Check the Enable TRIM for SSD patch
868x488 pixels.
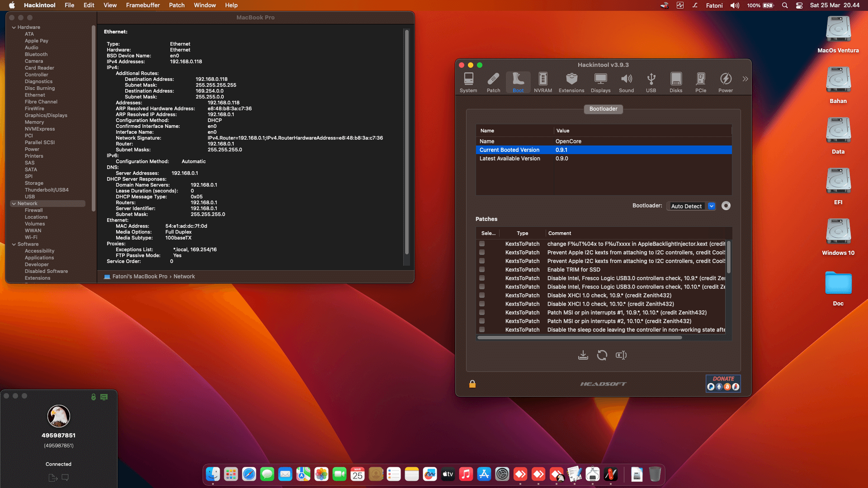pyautogui.click(x=482, y=269)
